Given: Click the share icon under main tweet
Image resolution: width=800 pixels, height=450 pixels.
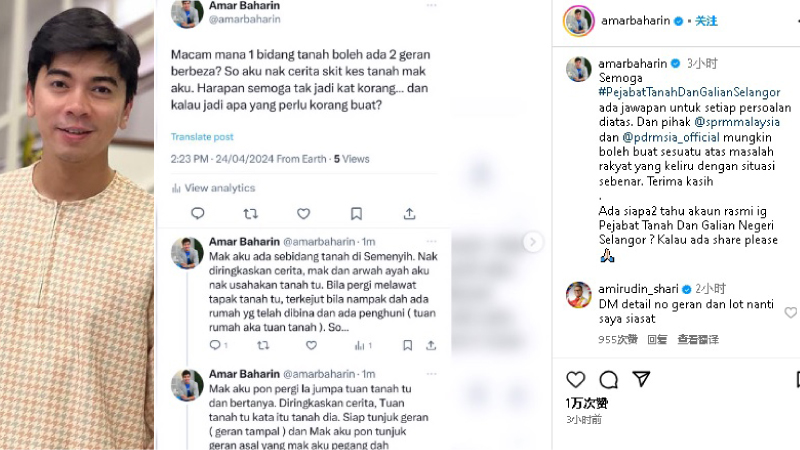Looking at the screenshot, I should 409,213.
